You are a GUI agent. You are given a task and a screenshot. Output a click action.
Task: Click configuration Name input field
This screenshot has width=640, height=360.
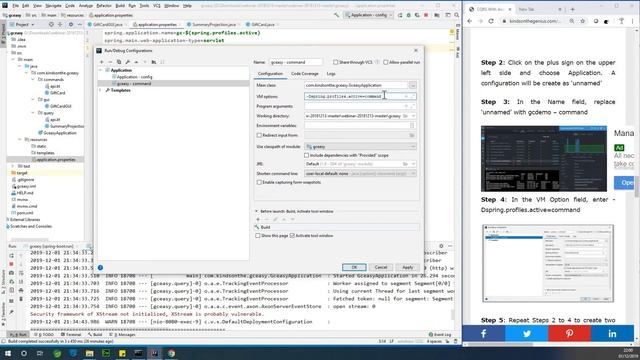[x=296, y=62]
